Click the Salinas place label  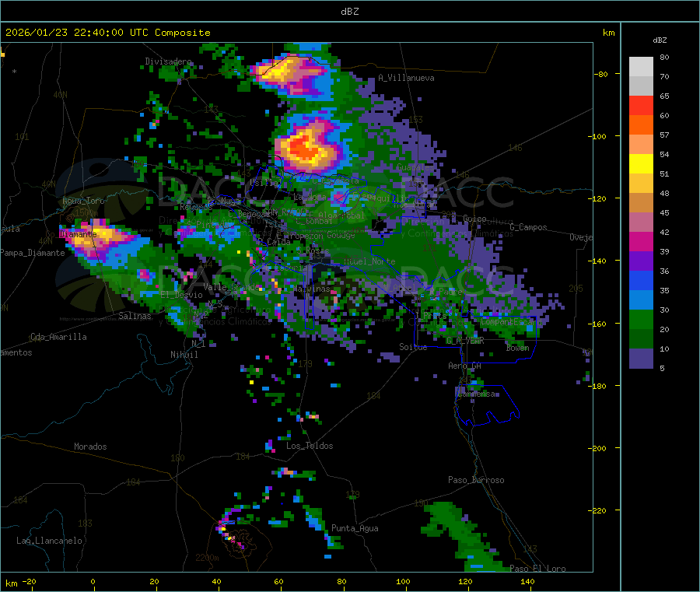coord(135,316)
